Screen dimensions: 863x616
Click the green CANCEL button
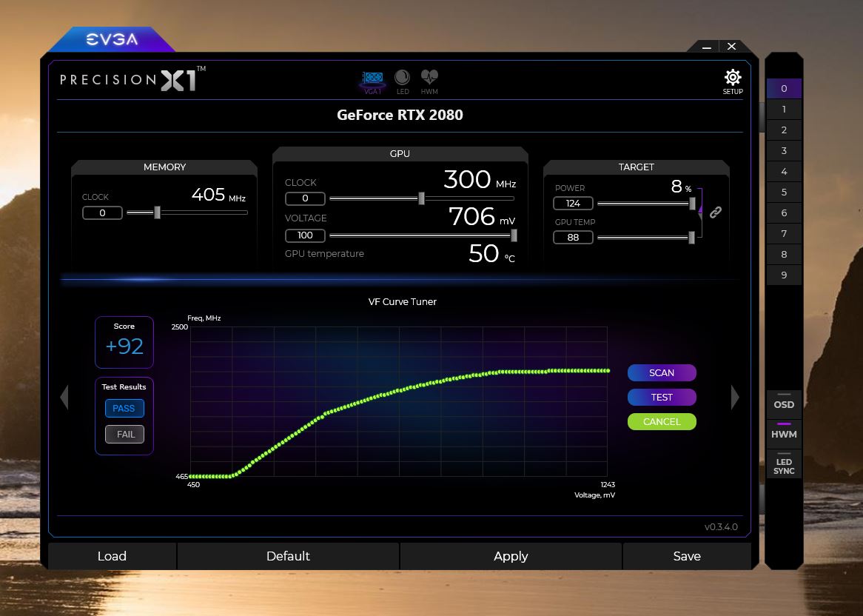tap(662, 422)
